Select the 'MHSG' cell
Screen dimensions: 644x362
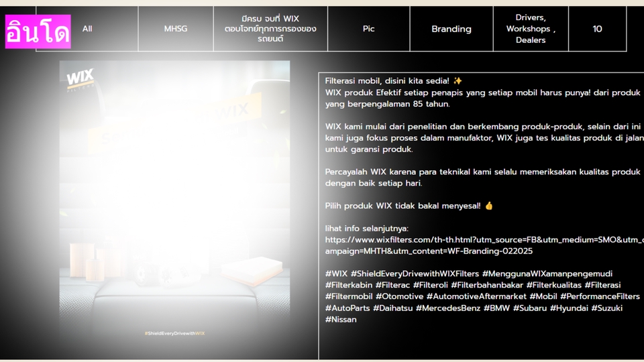coord(176,29)
